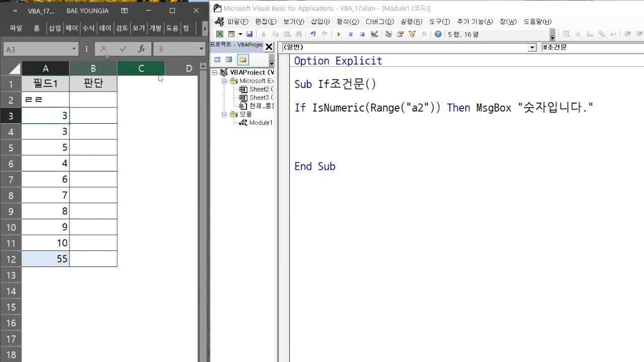
Task: Close the Project Explorer pane
Action: (269, 47)
